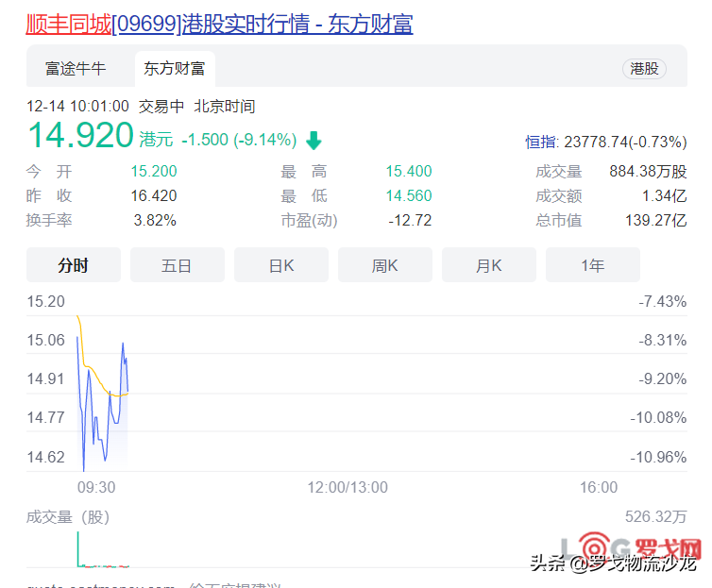Click the 15.20 price axis label
The width and height of the screenshot is (712, 588).
[46, 301]
